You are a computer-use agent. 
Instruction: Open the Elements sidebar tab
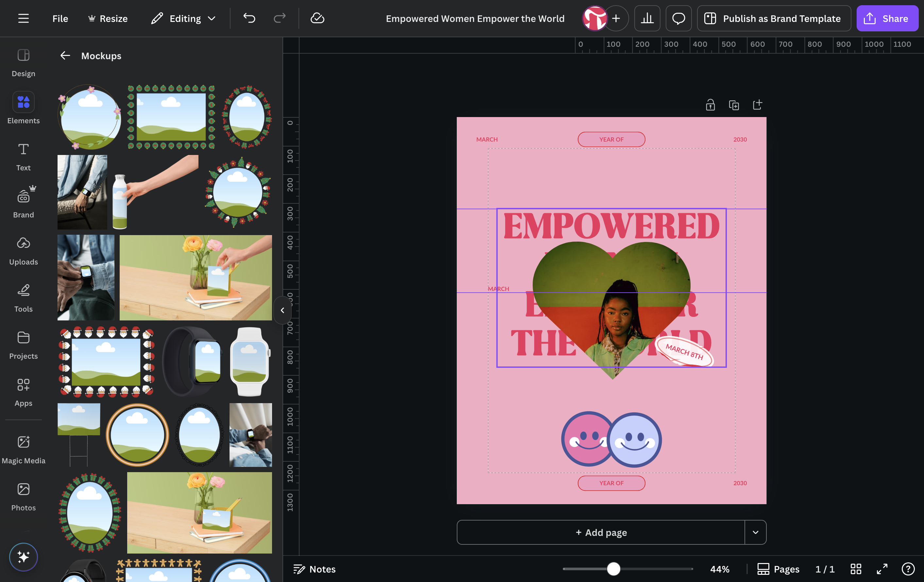24,109
